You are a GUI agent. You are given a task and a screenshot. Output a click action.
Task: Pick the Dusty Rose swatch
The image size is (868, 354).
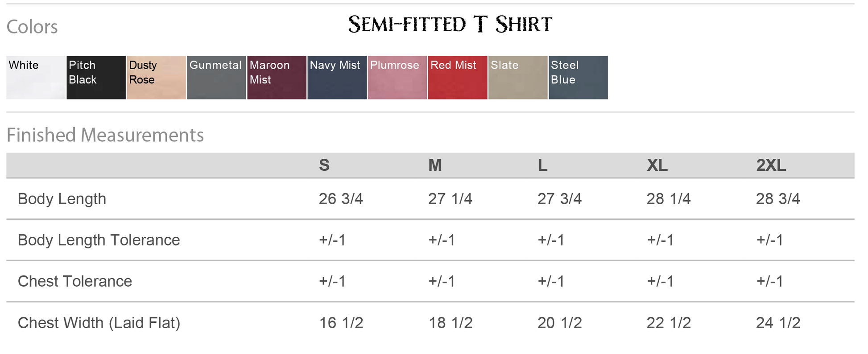click(x=156, y=77)
